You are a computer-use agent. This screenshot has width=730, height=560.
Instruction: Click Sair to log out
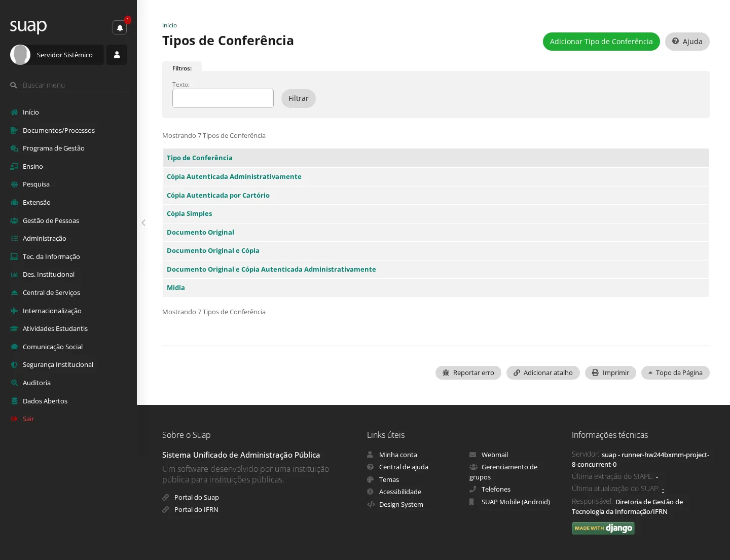point(28,419)
